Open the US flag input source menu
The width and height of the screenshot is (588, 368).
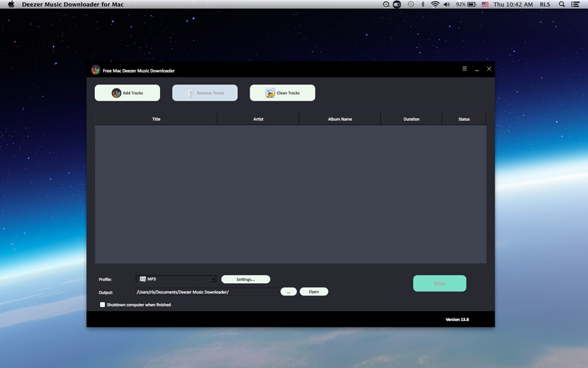tap(485, 5)
